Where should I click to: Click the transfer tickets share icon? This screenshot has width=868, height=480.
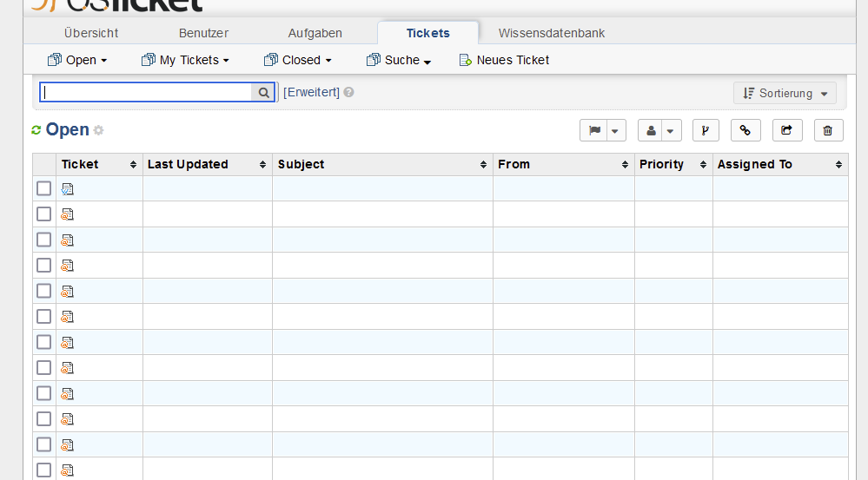pos(786,130)
